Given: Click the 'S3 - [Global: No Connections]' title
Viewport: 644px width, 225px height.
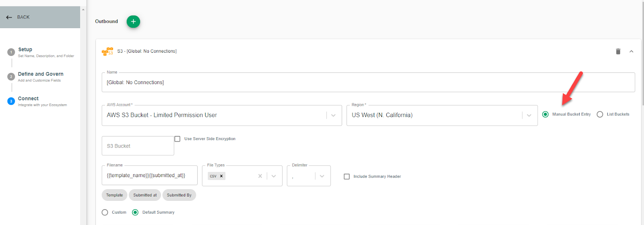Looking at the screenshot, I should [x=147, y=51].
